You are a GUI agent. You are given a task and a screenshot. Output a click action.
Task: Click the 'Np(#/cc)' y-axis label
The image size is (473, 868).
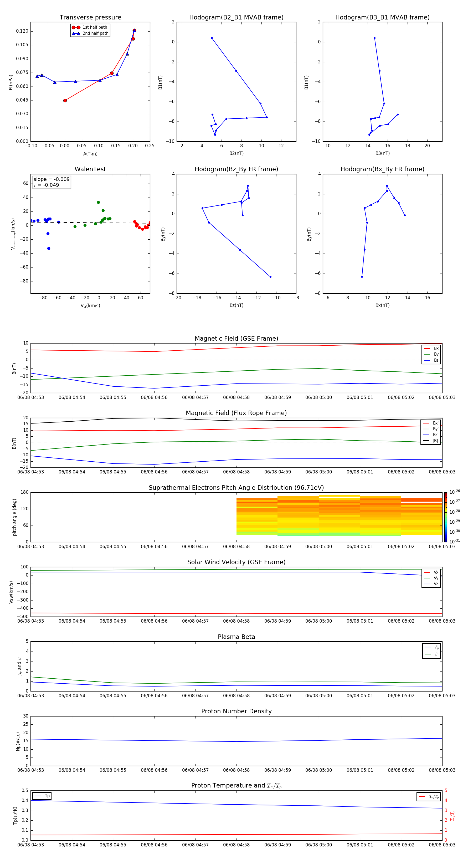(x=18, y=741)
